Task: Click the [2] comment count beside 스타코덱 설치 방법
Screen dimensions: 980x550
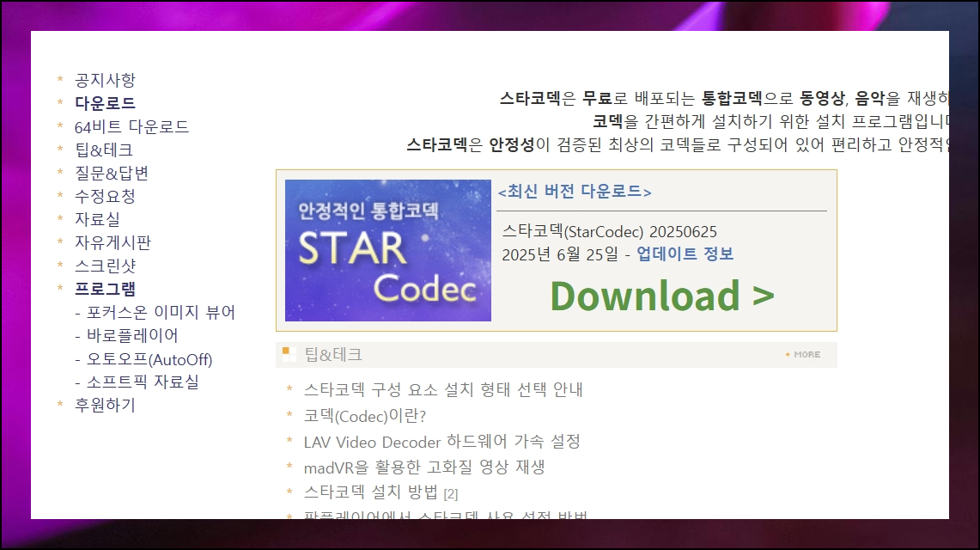Action: click(x=451, y=494)
